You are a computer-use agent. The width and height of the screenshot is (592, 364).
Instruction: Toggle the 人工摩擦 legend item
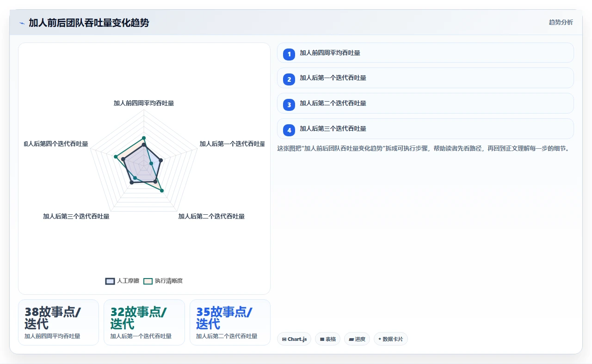click(x=122, y=281)
